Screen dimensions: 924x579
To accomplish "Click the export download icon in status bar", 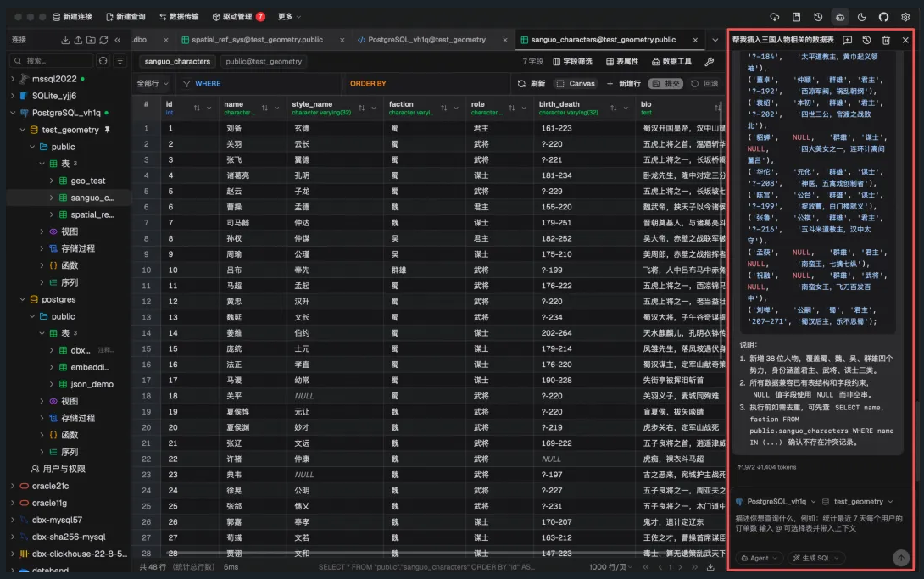I will (710, 567).
